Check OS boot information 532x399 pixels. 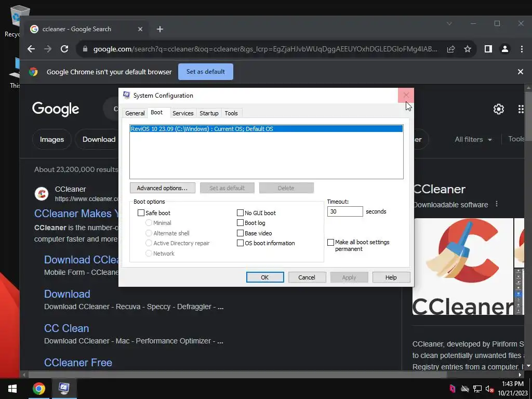tap(240, 243)
